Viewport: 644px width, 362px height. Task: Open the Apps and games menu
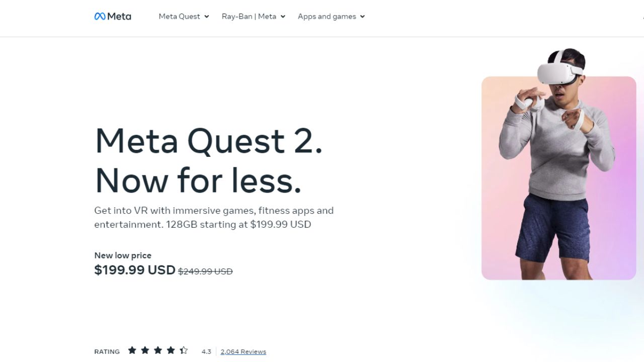pos(327,16)
